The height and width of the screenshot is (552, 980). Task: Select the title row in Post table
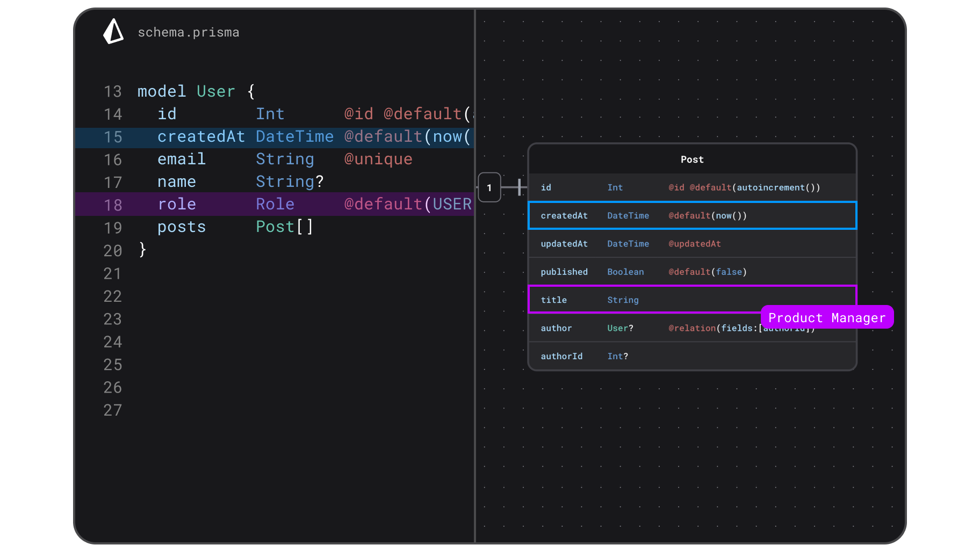point(692,300)
